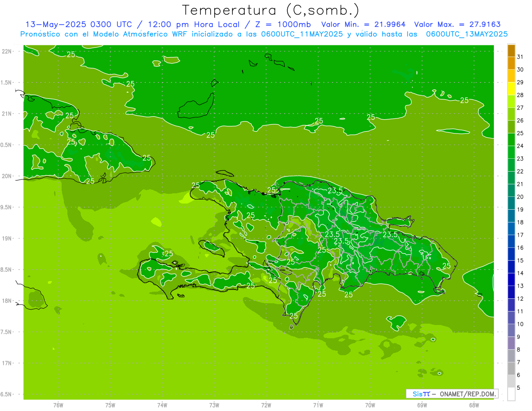Viewport: 532px width, 411px height.
Task: Click the 18N latitude axis label
Action: pyautogui.click(x=7, y=301)
